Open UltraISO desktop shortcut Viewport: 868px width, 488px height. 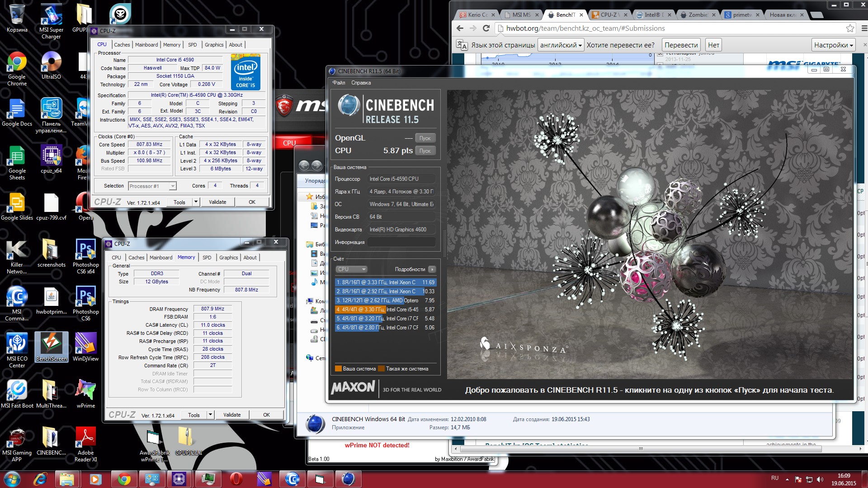coord(51,66)
